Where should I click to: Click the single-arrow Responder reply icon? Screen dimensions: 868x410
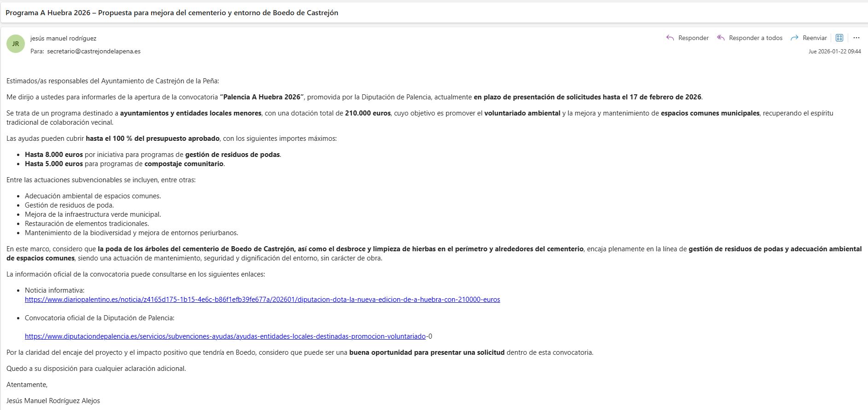click(670, 38)
